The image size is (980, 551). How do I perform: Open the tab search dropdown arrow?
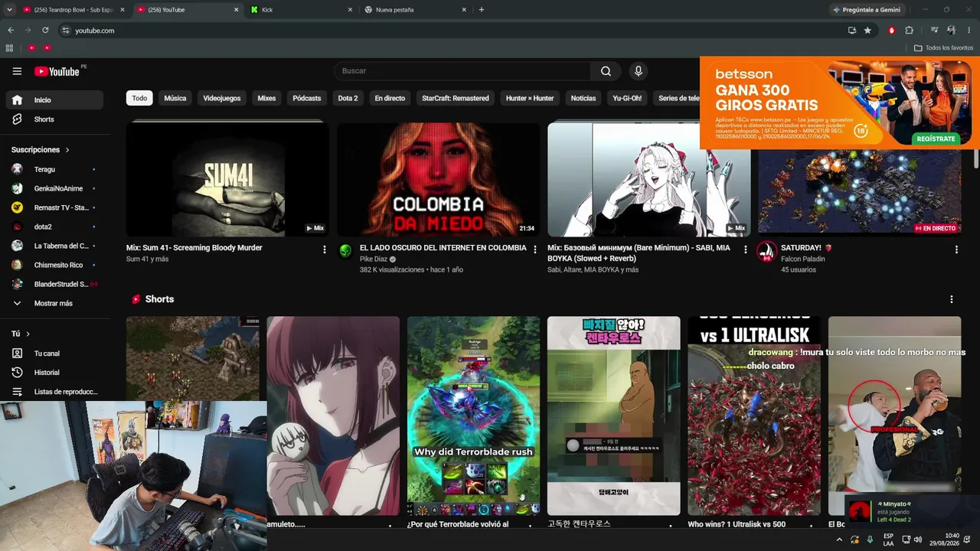coord(10,10)
